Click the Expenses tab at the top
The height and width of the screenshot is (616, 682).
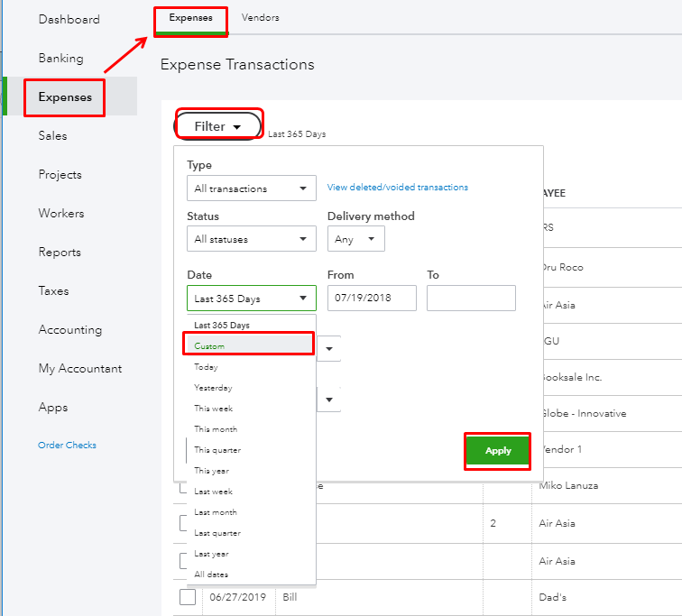pyautogui.click(x=190, y=18)
